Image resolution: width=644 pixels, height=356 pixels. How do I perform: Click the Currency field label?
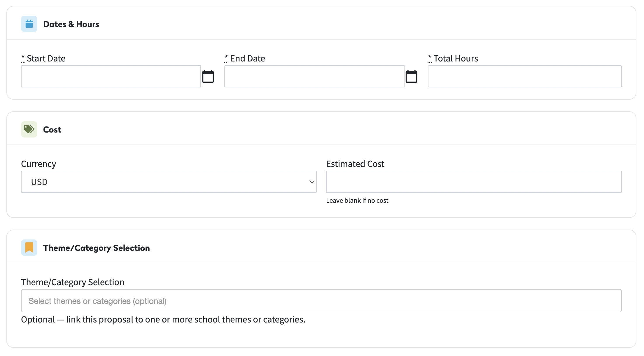[38, 164]
